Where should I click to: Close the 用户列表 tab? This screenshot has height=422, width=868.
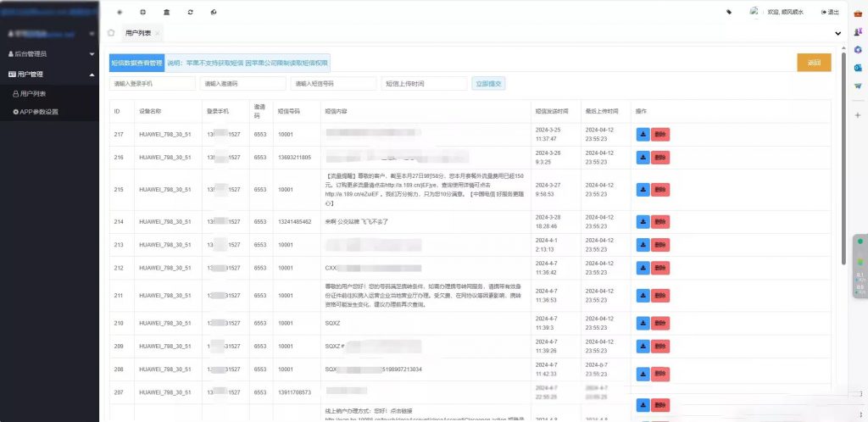click(158, 33)
